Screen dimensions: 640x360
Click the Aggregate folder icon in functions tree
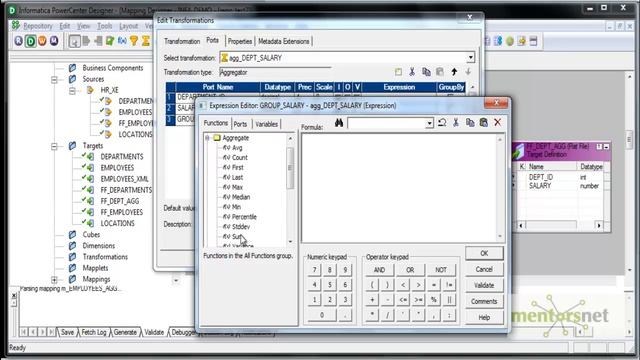tap(217, 138)
